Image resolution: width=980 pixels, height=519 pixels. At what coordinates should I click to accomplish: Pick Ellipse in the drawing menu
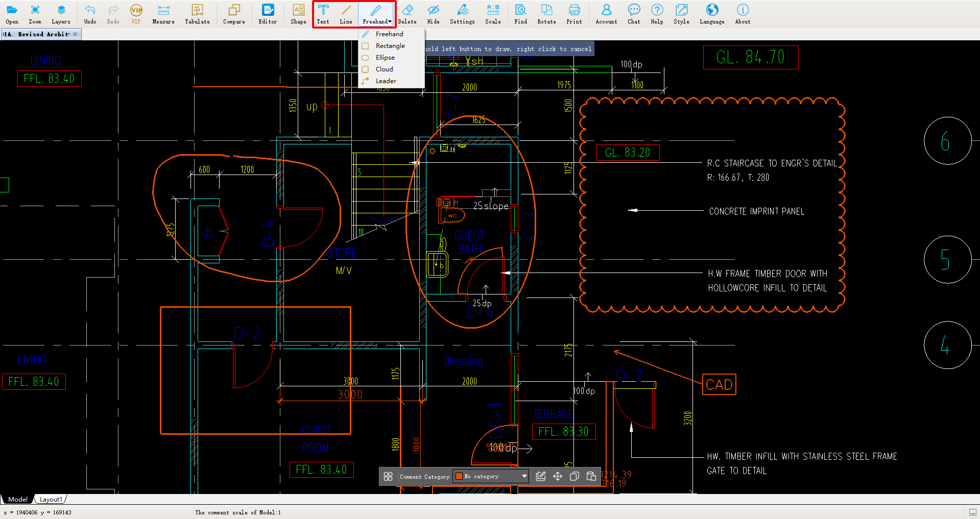(x=385, y=58)
